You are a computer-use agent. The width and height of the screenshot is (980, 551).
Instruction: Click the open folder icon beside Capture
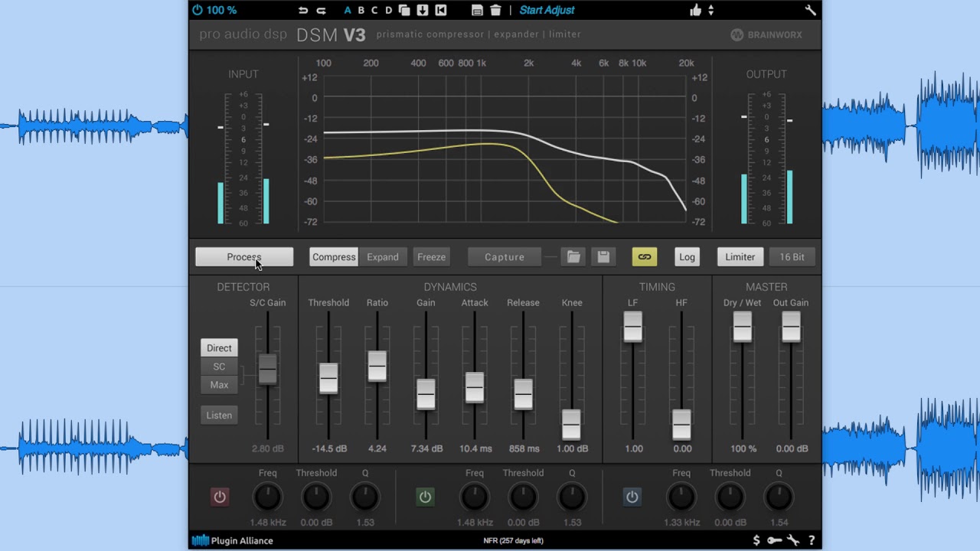[573, 257]
